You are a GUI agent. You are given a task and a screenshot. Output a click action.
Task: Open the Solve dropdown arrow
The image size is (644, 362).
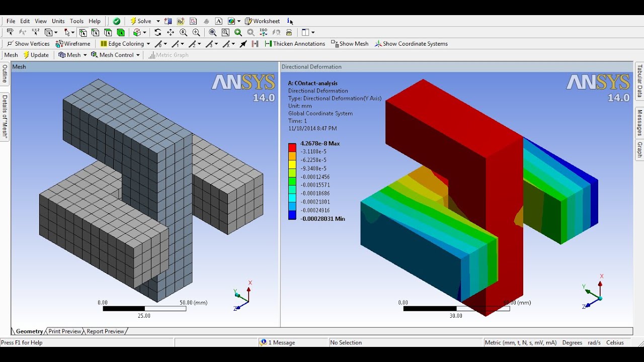(x=158, y=21)
